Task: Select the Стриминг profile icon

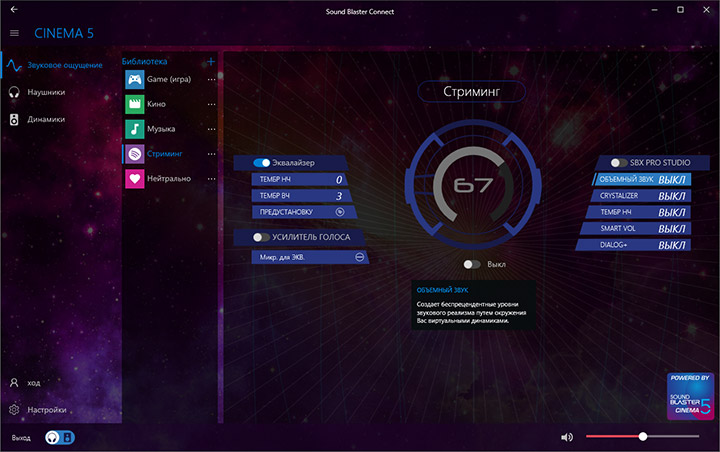Action: 135,154
